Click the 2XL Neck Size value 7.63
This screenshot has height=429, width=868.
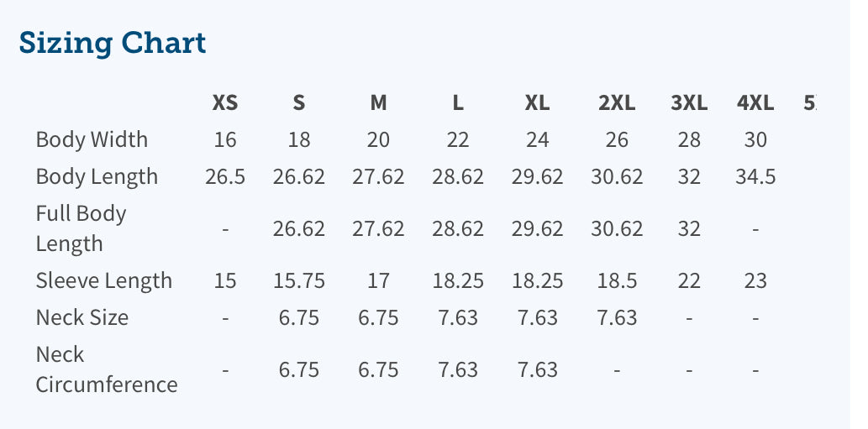[617, 318]
